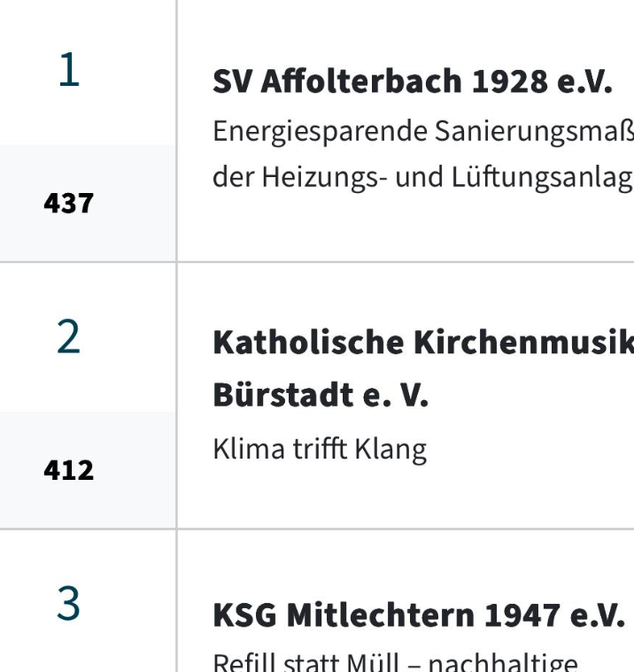Open the Katholische Kirchenmusik title line

422,344
